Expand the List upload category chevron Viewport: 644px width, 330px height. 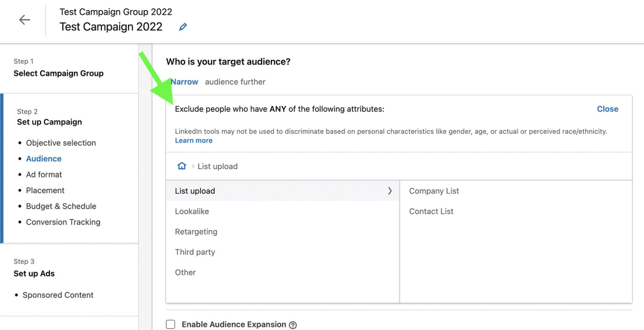[x=390, y=191]
